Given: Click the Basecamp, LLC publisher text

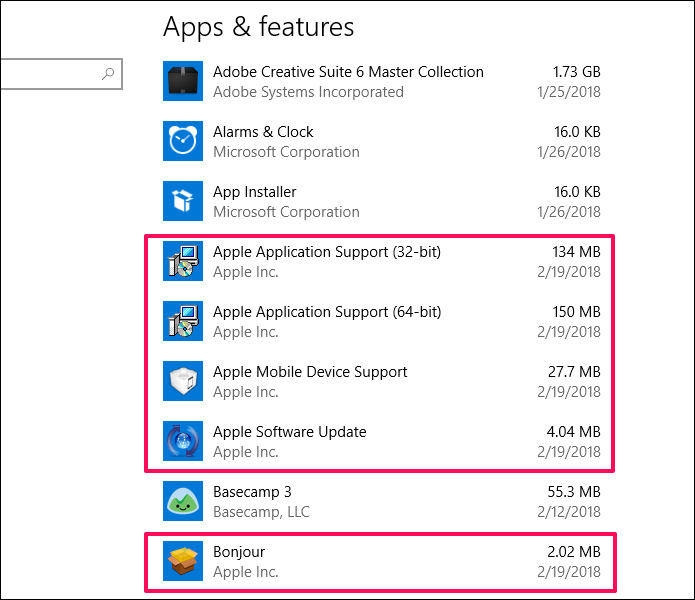Looking at the screenshot, I should point(262,512).
